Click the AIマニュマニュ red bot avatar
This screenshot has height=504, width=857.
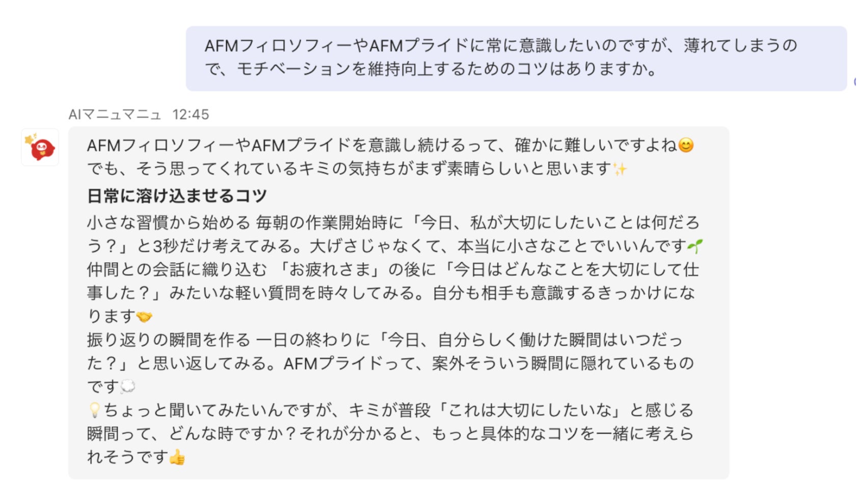(40, 147)
